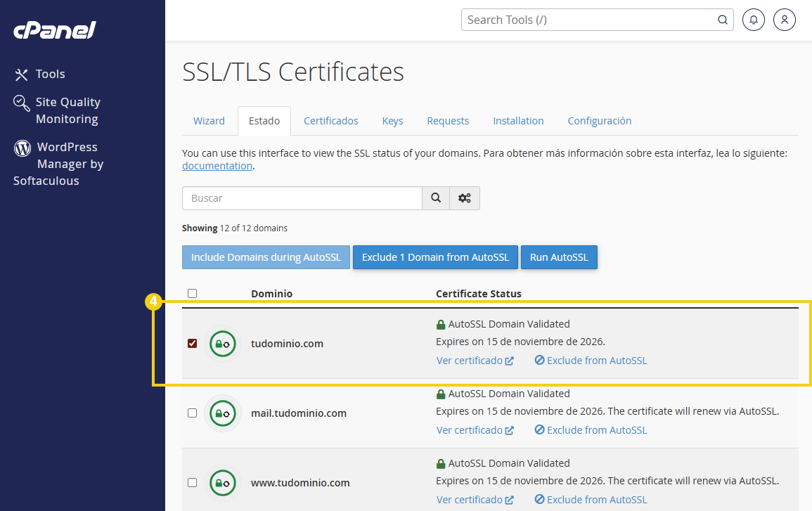The width and height of the screenshot is (812, 511).
Task: Open Ver certificado for www.tudominio.com
Action: [x=475, y=500]
